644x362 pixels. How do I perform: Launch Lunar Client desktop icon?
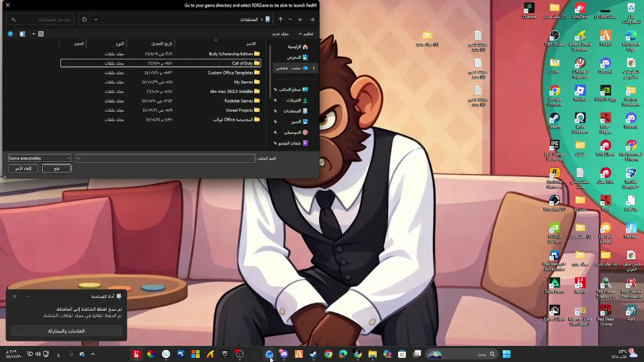click(x=555, y=313)
